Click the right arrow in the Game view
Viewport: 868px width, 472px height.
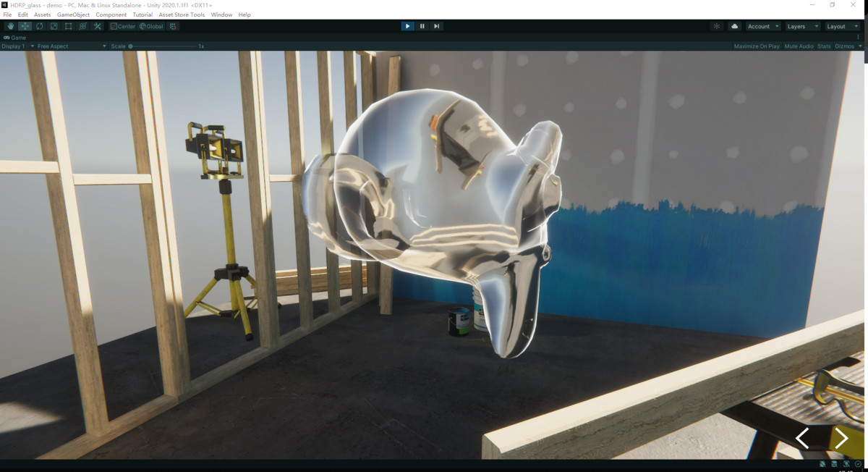tap(841, 438)
